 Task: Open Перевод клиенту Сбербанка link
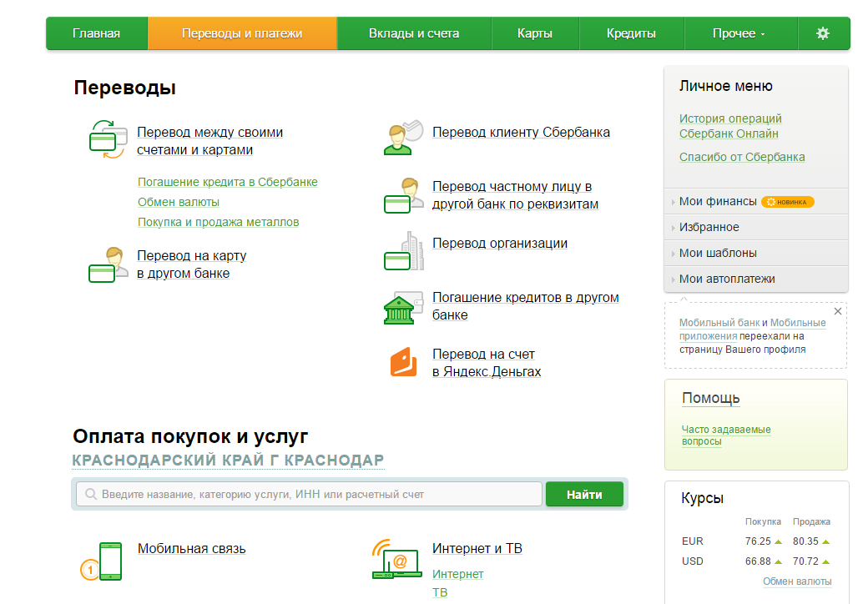point(521,132)
